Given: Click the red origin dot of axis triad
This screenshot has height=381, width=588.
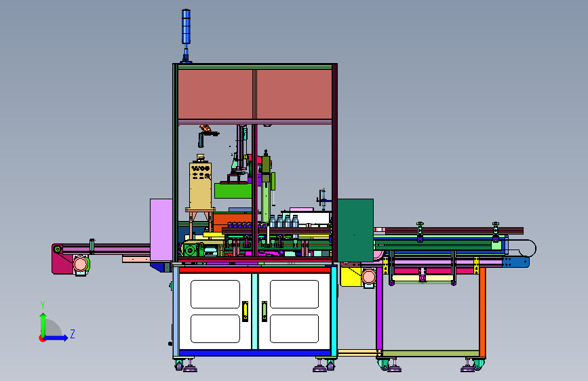Looking at the screenshot, I should click(x=42, y=338).
